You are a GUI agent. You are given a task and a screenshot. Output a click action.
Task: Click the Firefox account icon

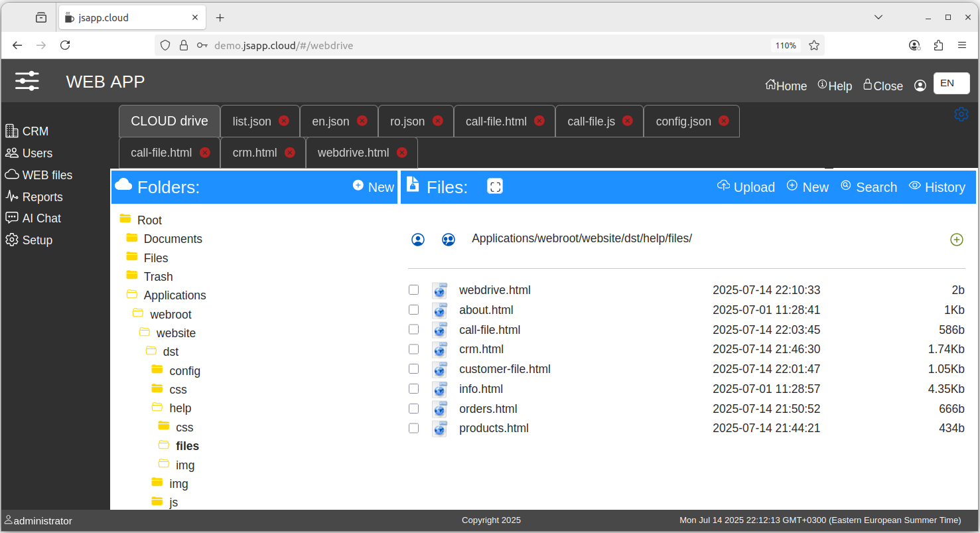coord(914,45)
